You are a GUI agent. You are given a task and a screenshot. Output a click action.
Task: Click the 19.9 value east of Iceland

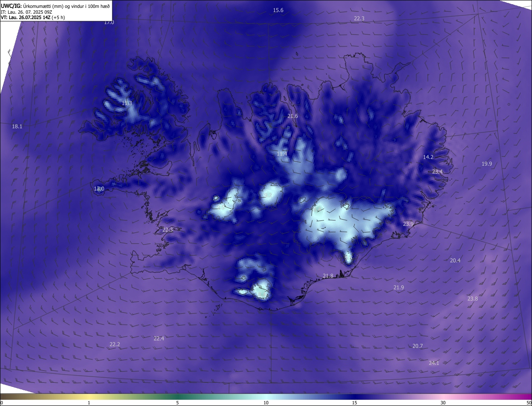coord(487,164)
